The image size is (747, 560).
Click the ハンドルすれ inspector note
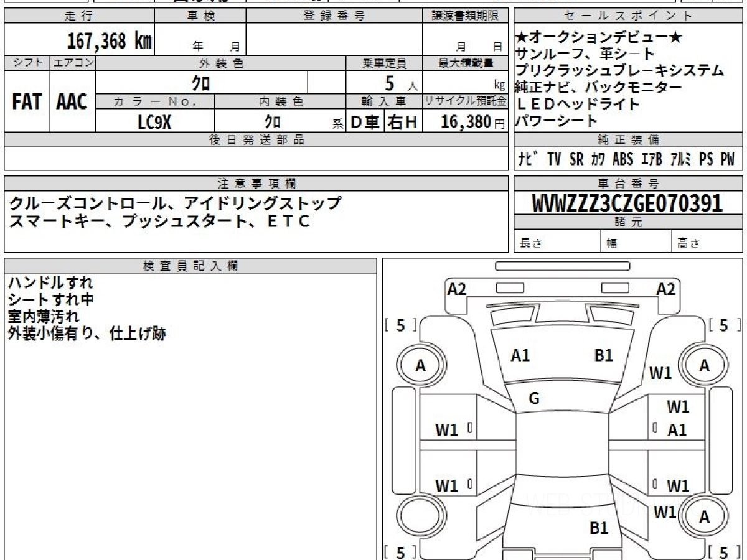pyautogui.click(x=51, y=283)
